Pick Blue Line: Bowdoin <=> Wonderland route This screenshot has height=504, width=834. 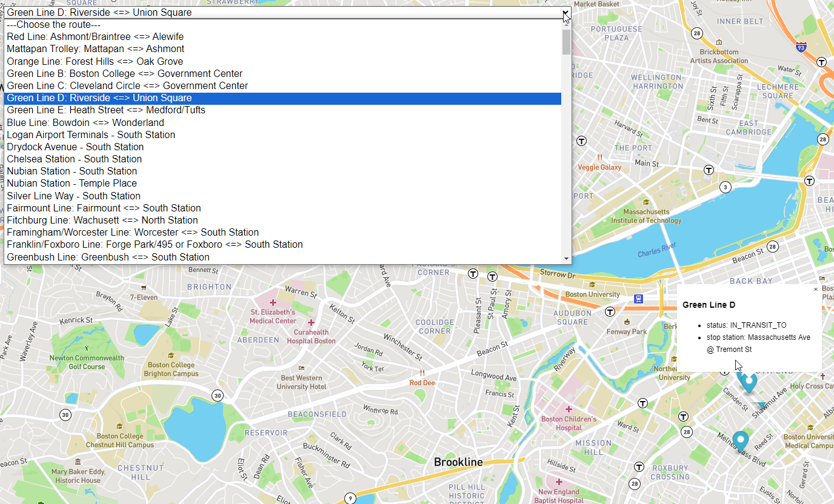pyautogui.click(x=85, y=122)
